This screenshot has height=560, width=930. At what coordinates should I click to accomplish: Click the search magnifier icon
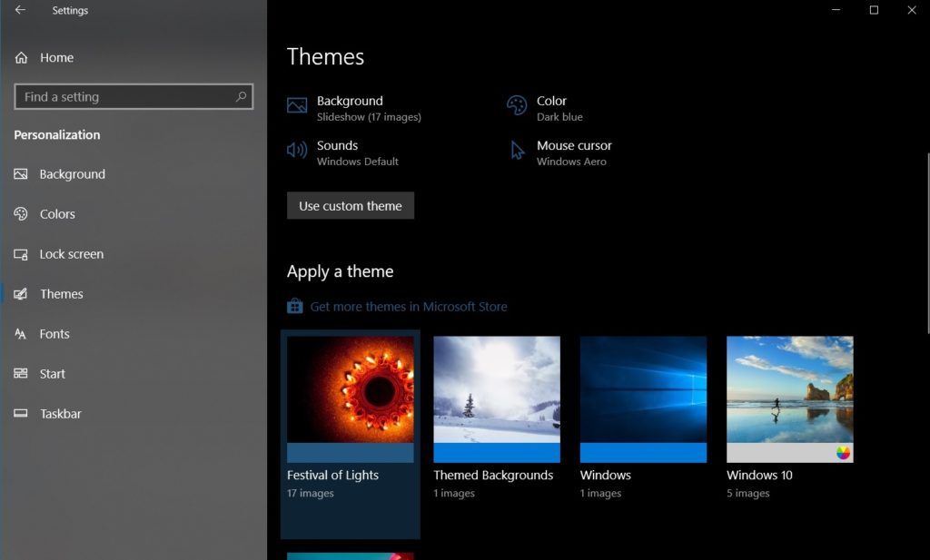click(240, 96)
